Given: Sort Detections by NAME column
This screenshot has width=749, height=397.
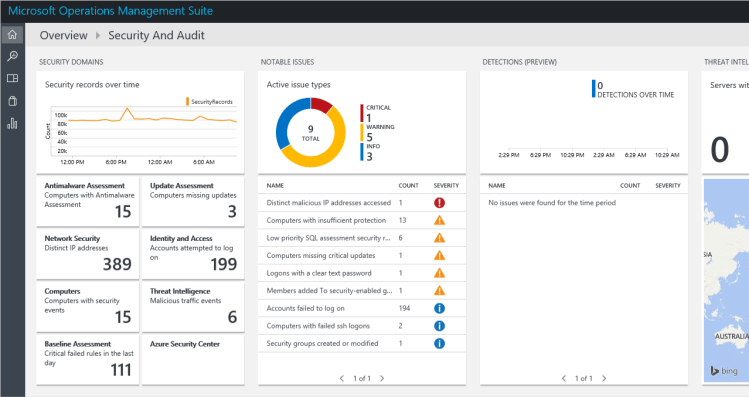Looking at the screenshot, I should [497, 185].
